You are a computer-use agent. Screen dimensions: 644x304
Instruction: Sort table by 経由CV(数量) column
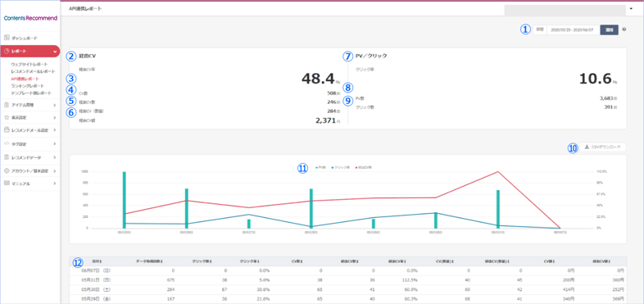click(x=498, y=261)
